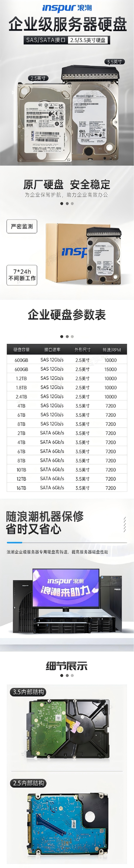Click the Inspur 浪潮 logo at top
This screenshot has height=868, width=134.
tap(67, 8)
